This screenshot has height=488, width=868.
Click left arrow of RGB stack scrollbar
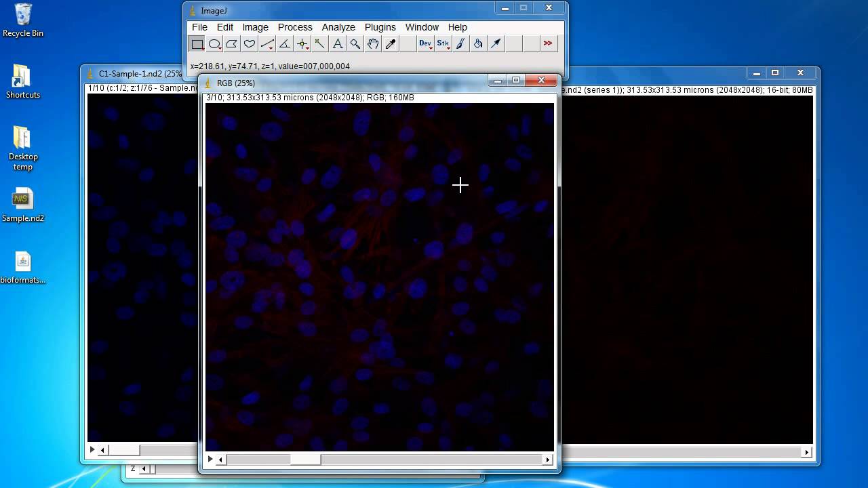tap(220, 460)
